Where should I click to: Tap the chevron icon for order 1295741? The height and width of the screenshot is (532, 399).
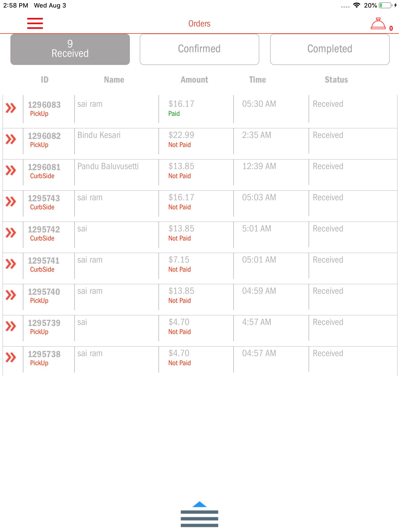click(x=11, y=264)
